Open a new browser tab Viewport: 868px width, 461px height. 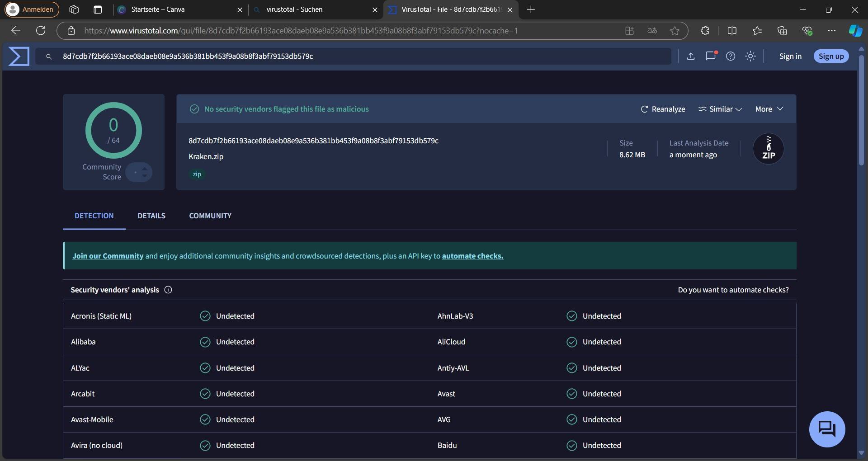coord(531,9)
